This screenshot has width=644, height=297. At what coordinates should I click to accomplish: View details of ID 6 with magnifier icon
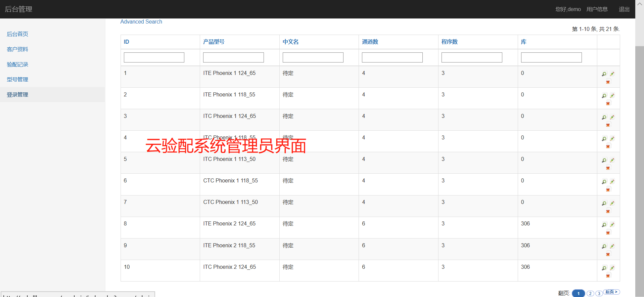(x=604, y=182)
